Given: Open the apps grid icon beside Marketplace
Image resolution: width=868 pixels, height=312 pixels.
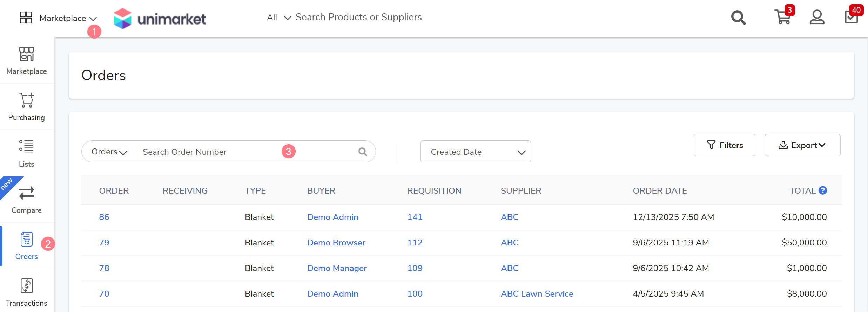Looking at the screenshot, I should point(26,18).
